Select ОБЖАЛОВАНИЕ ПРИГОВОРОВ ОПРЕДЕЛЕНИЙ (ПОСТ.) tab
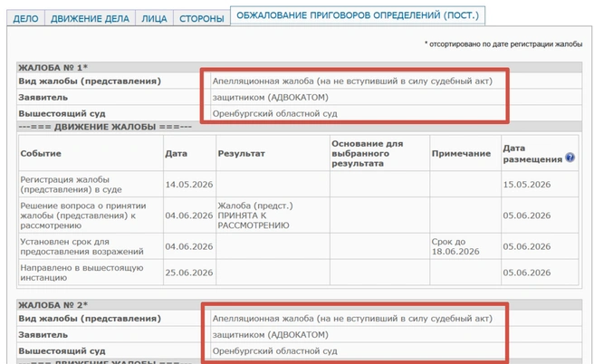594x364 pixels. pyautogui.click(x=358, y=15)
